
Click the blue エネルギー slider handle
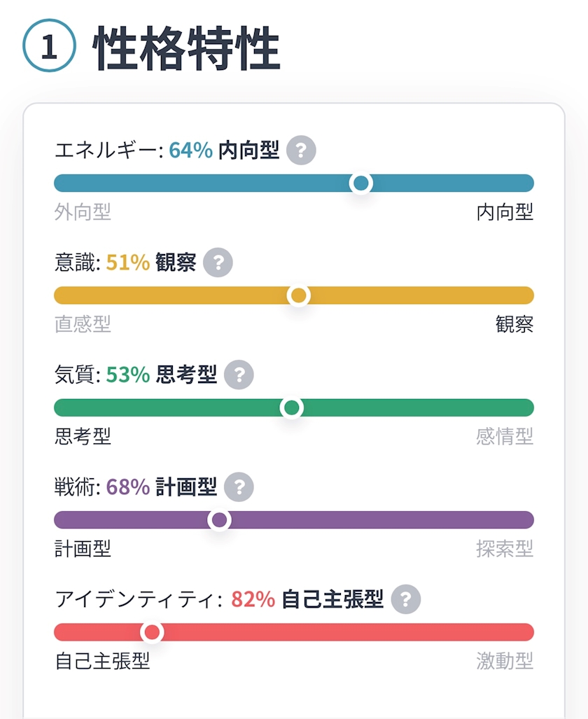point(360,183)
